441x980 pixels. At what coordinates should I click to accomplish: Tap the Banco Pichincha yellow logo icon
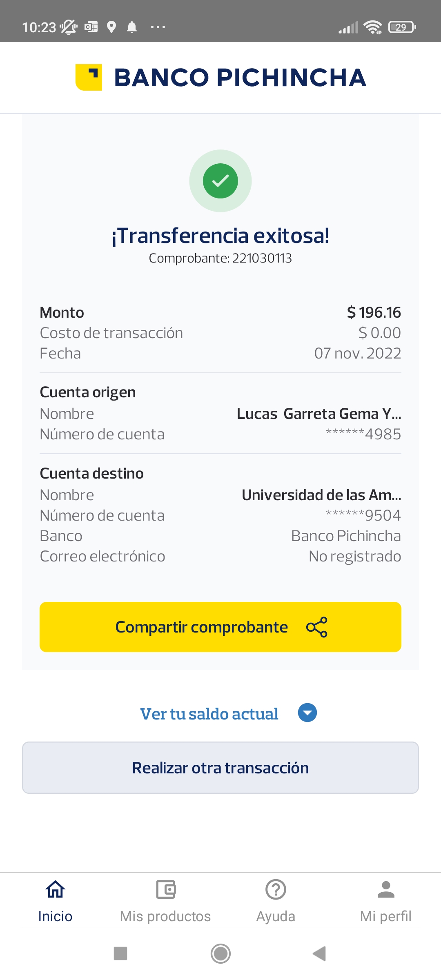(x=89, y=77)
